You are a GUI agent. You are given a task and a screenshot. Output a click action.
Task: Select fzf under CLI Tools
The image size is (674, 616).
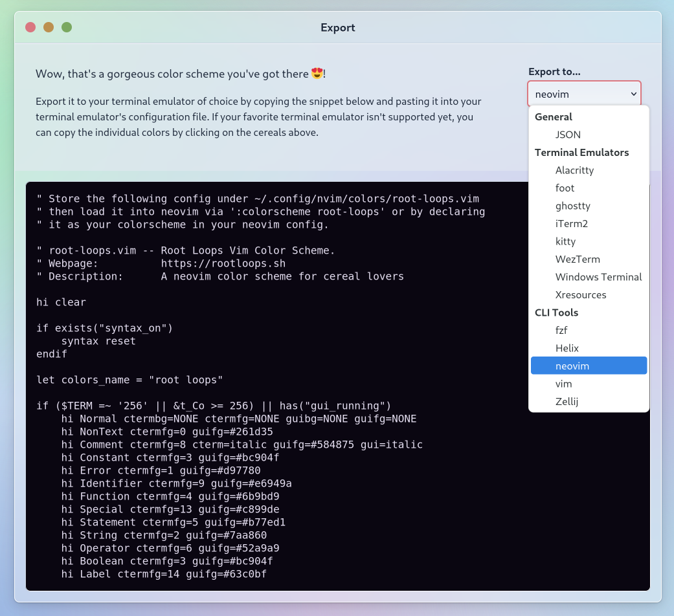pyautogui.click(x=561, y=330)
